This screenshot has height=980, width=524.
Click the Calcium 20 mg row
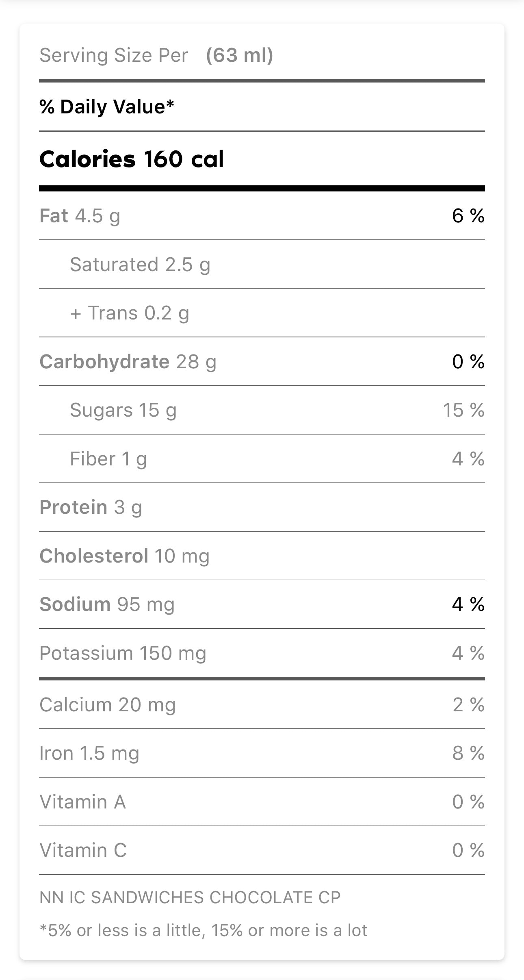108,705
